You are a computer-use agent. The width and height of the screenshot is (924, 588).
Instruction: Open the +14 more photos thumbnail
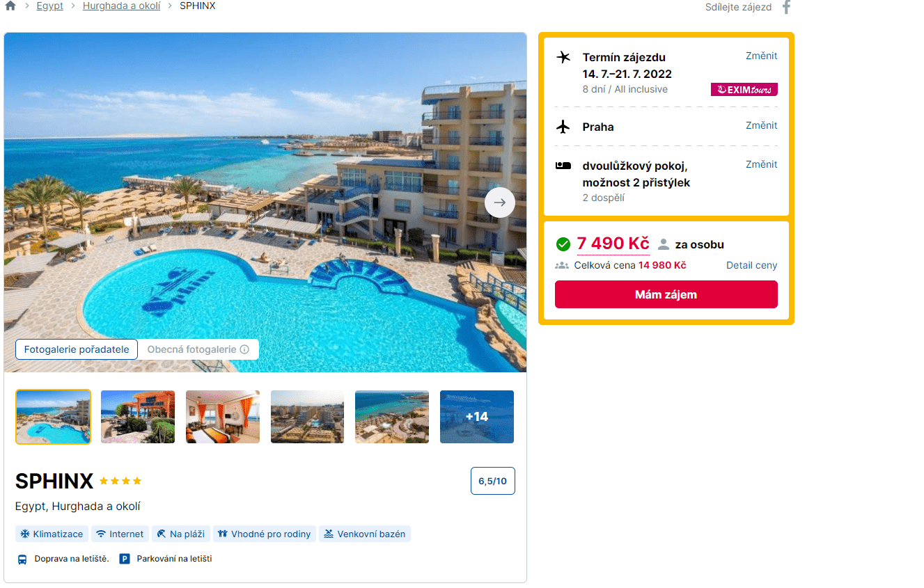[477, 417]
